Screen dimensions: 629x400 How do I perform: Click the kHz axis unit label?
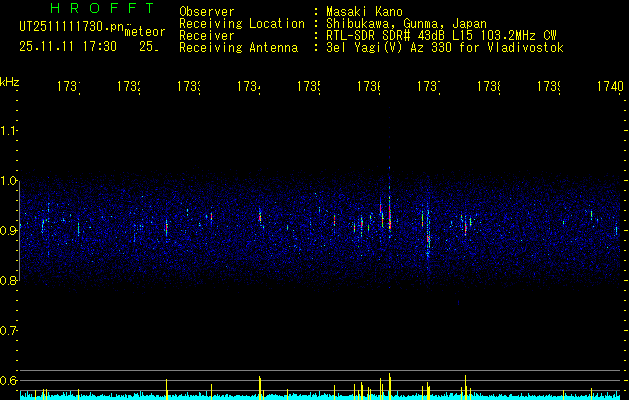[x=10, y=81]
